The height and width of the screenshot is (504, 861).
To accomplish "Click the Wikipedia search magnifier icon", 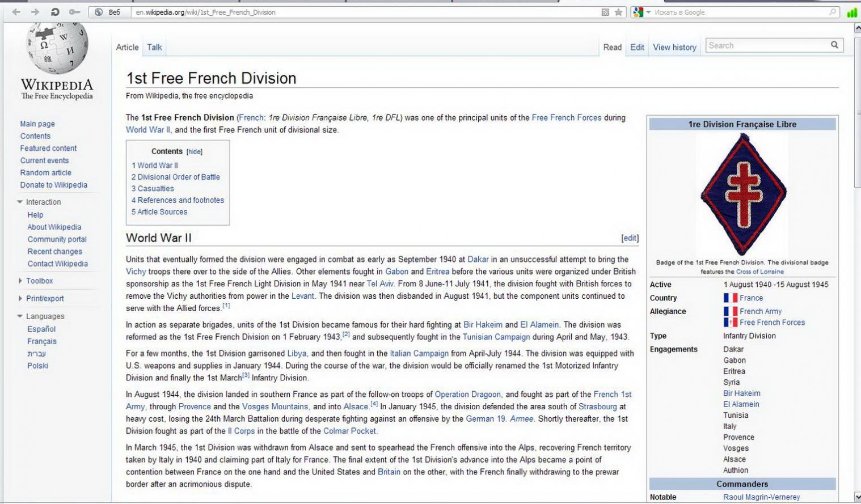I will click(834, 45).
